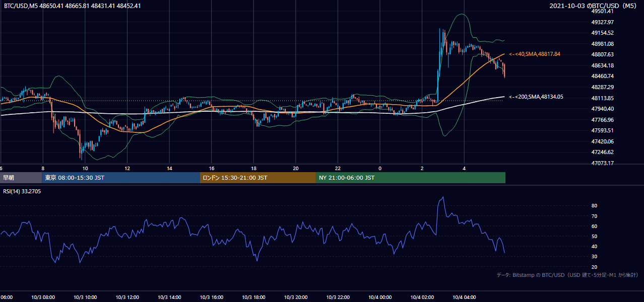Click the 10/3 20:00 bottom time label
Viewport: 644px width, 302px height.
[296, 297]
